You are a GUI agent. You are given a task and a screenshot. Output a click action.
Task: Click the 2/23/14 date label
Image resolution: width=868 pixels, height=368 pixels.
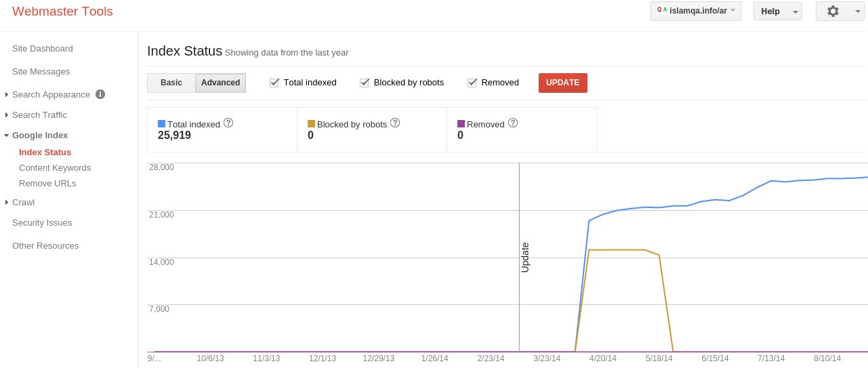pyautogui.click(x=491, y=359)
